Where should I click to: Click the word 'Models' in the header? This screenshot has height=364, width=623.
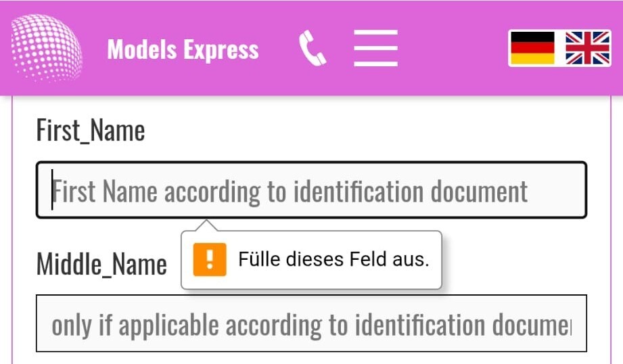click(x=140, y=49)
